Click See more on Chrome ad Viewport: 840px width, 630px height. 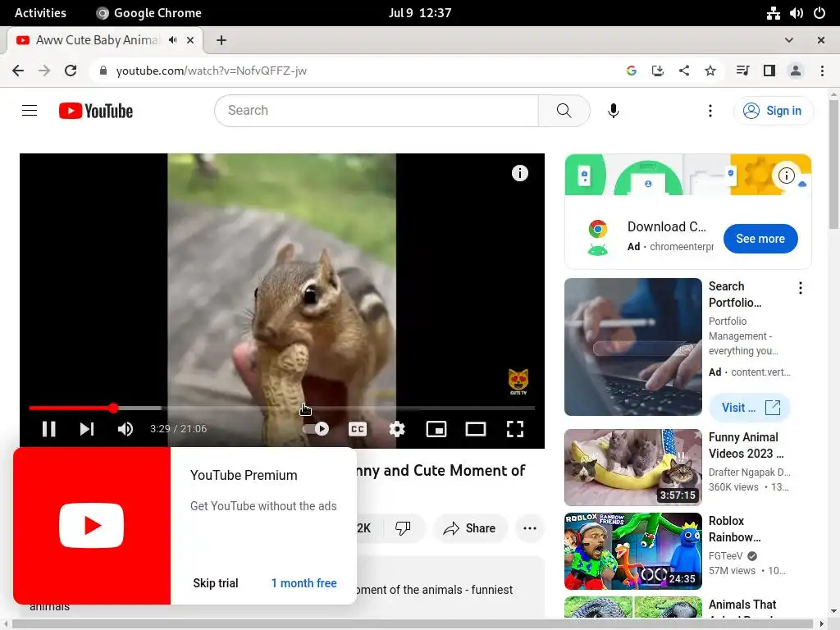tap(760, 239)
